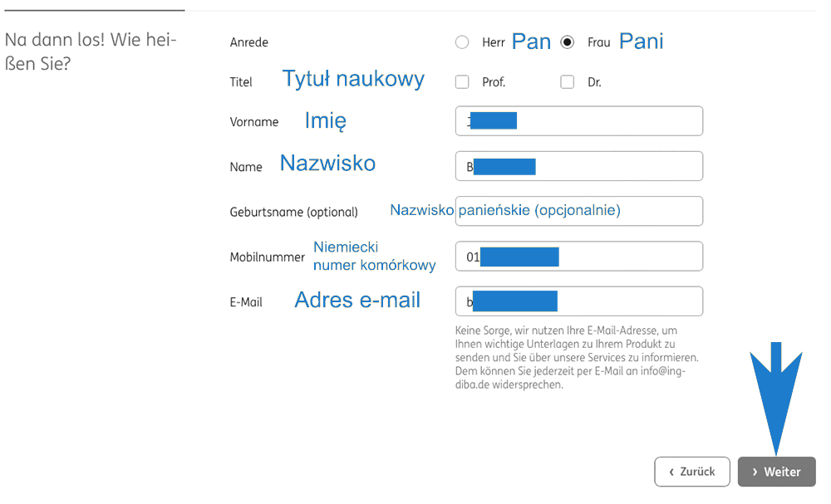Click the 'Tytuł naukowy' annotation text

(353, 79)
